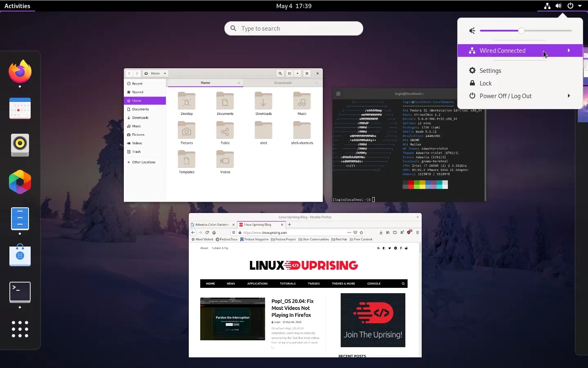Click the padlock icon in Firefox address bar
Screen dimensions: 588x368
pos(240,232)
